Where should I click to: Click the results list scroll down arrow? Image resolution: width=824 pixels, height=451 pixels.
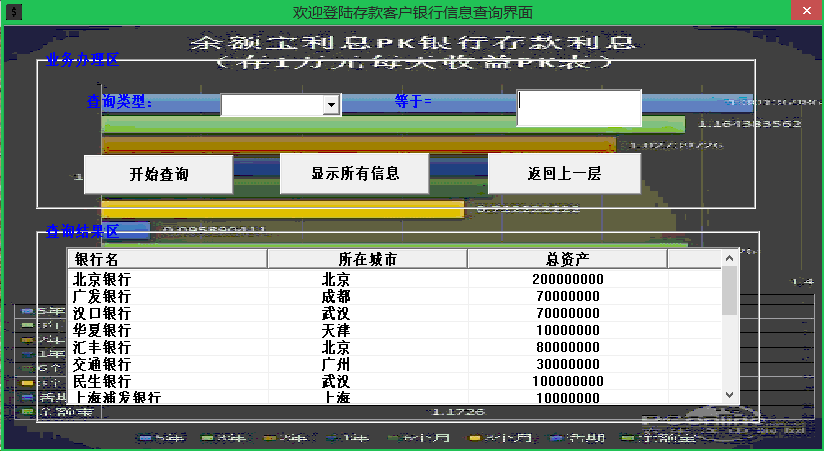coord(729,395)
